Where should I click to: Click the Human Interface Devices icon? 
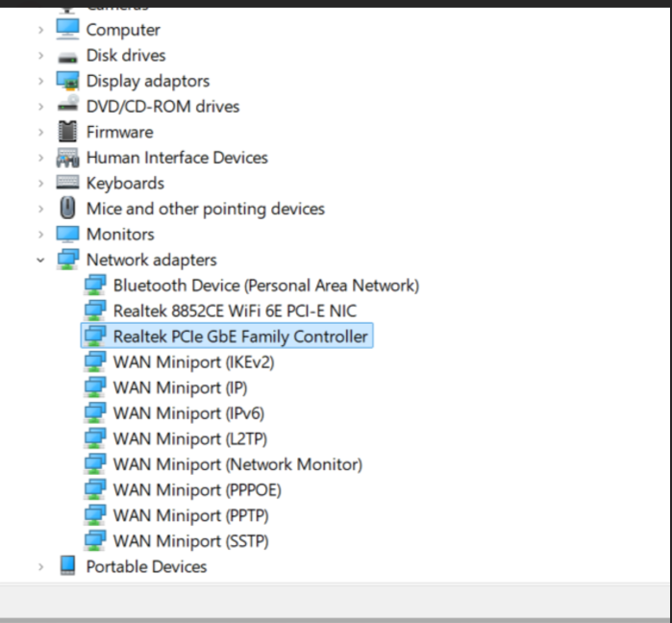coord(67,158)
